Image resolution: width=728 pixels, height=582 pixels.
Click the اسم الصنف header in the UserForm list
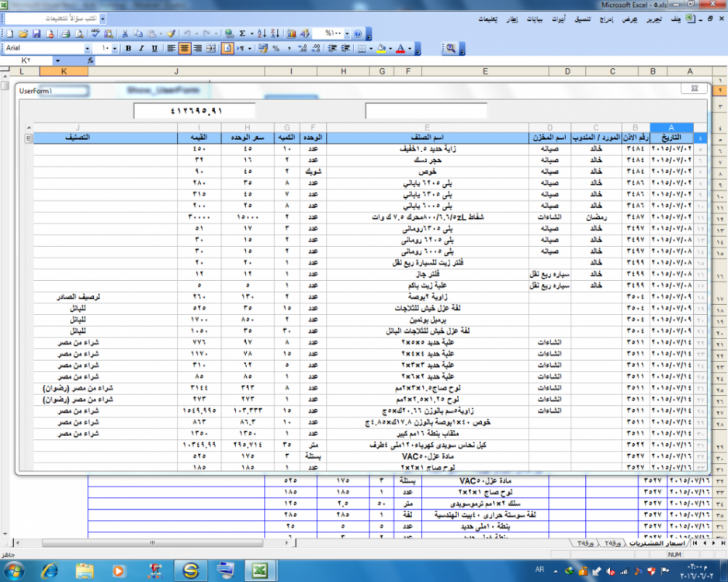[x=427, y=137]
